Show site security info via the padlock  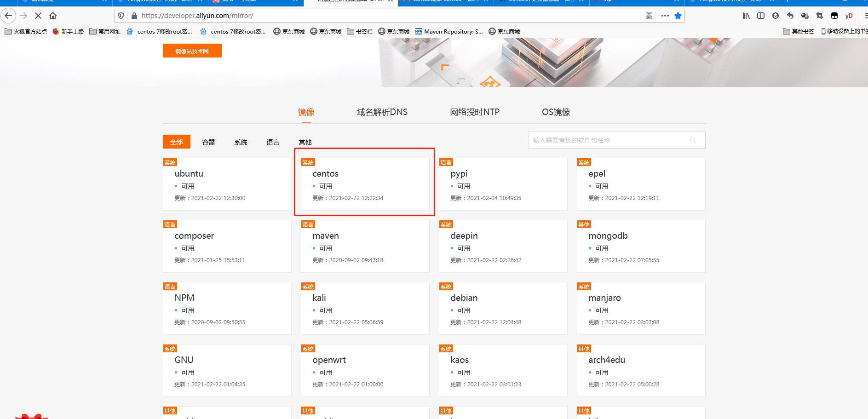coord(134,16)
